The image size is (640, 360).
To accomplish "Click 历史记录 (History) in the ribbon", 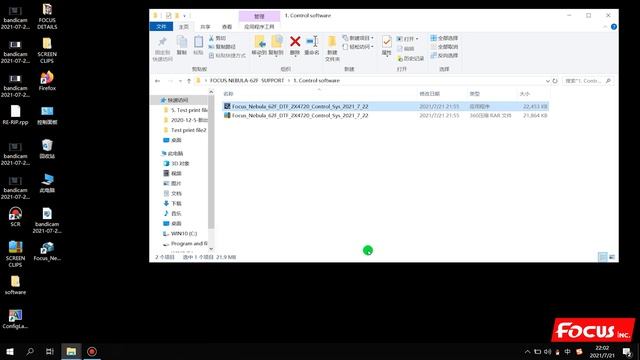I will (x=411, y=59).
